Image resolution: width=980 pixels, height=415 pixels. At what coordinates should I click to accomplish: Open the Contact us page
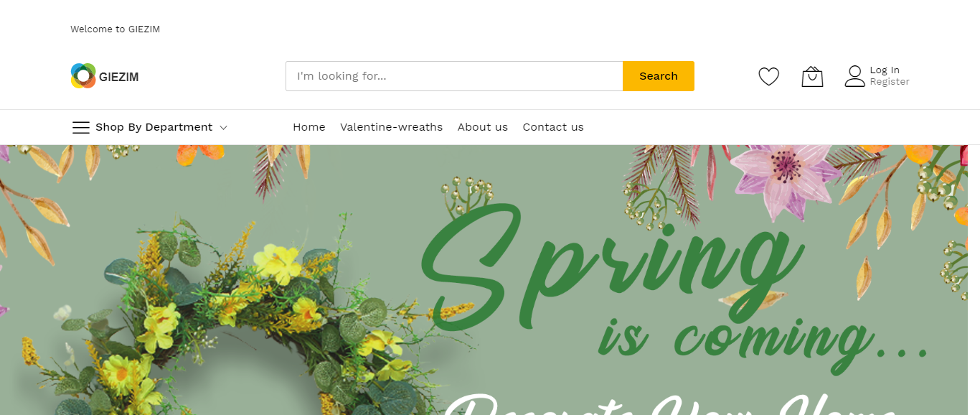pyautogui.click(x=553, y=127)
